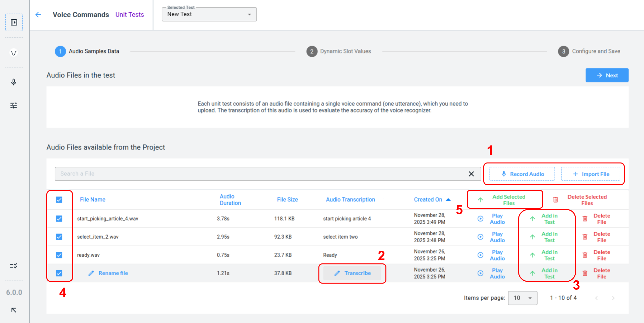
Task: Open the microphone section in sidebar
Action: pyautogui.click(x=14, y=82)
